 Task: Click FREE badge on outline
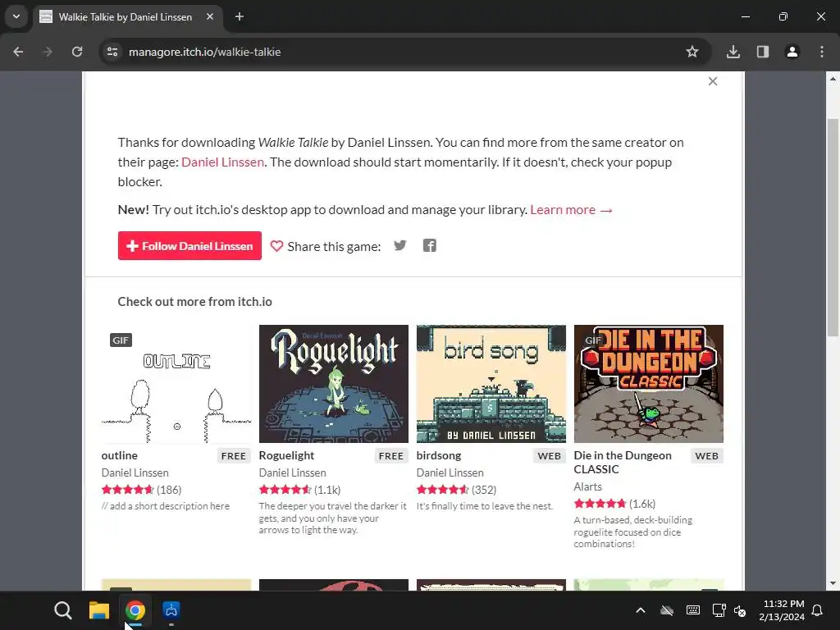(234, 456)
